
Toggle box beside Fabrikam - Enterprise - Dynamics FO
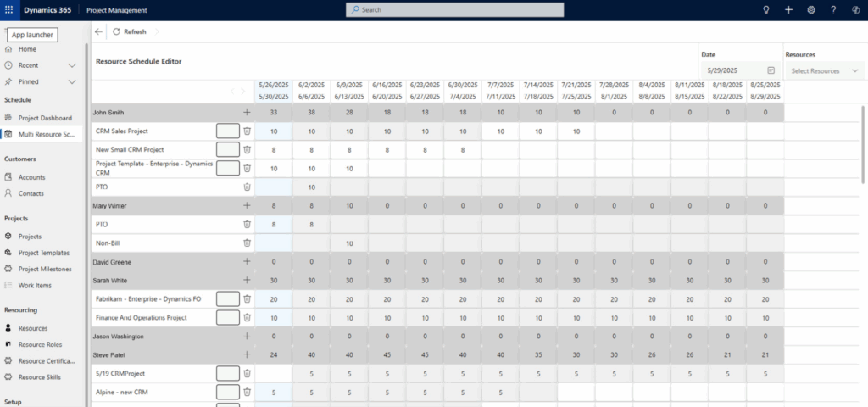tap(227, 298)
